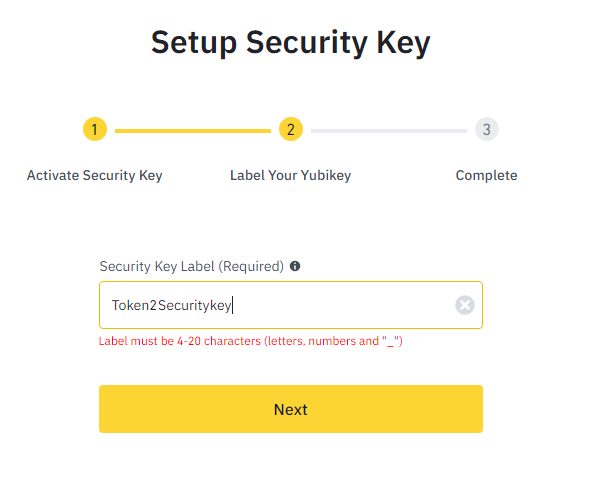Click the empty space right of the typed label
This screenshot has height=487, width=605.
pos(343,305)
